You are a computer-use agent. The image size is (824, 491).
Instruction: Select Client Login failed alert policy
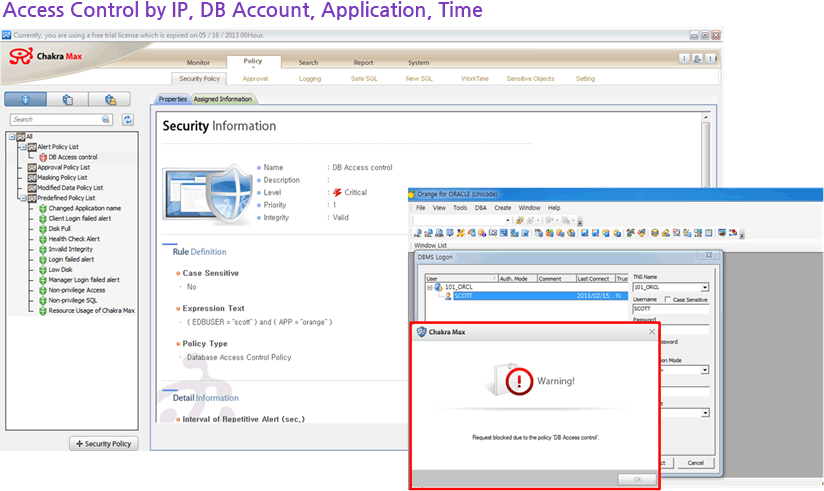pyautogui.click(x=80, y=219)
